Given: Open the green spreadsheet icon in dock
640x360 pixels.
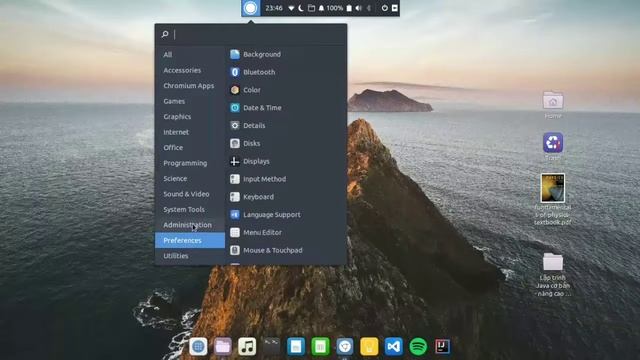Looking at the screenshot, I should [320, 347].
